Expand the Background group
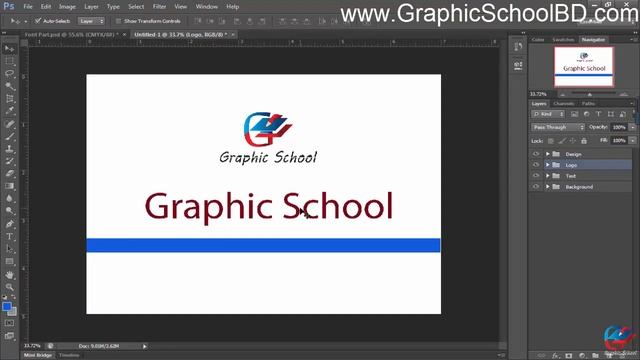 pyautogui.click(x=548, y=187)
